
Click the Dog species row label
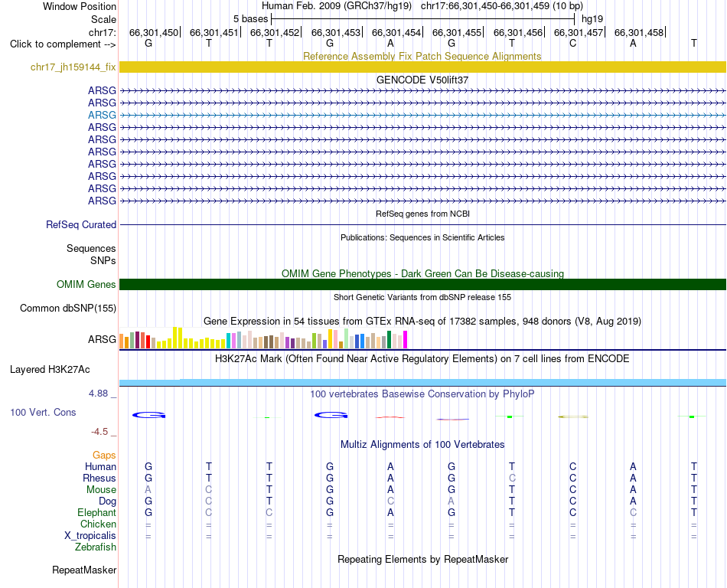point(107,501)
